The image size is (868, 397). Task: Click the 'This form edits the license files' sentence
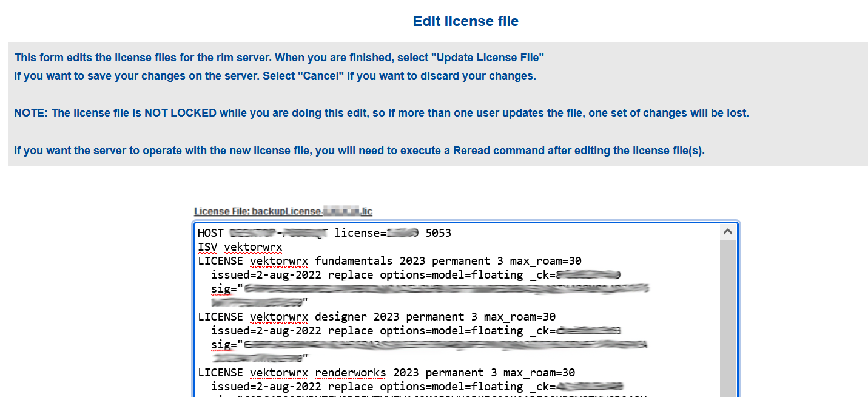279,58
